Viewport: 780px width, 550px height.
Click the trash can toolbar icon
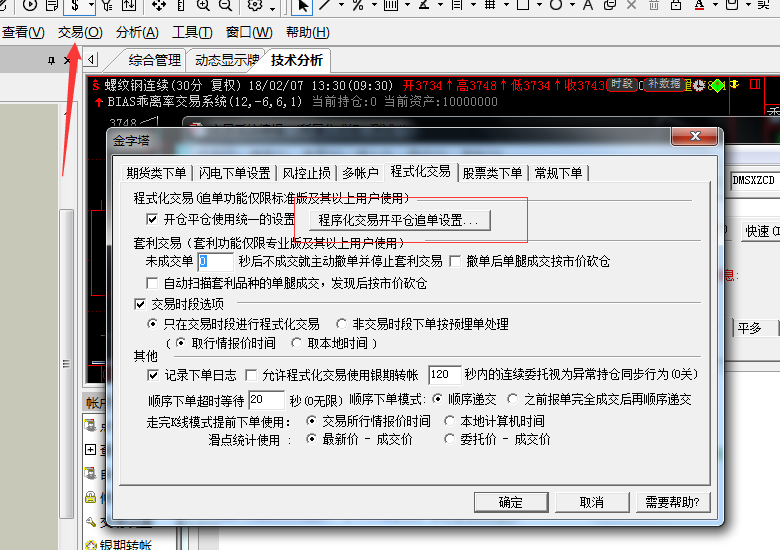pyautogui.click(x=654, y=5)
